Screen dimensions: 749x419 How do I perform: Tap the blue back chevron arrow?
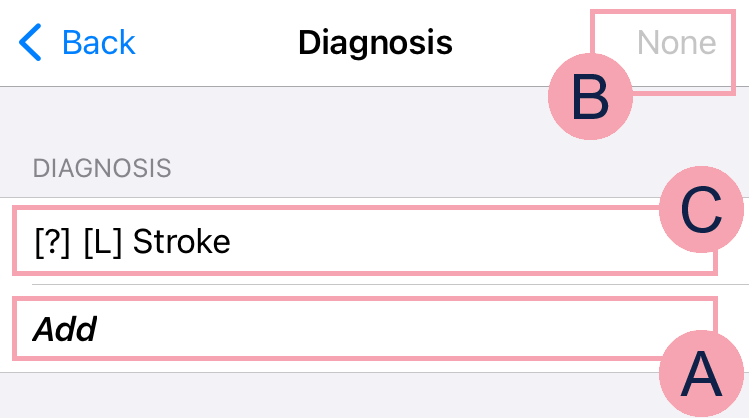click(x=31, y=43)
